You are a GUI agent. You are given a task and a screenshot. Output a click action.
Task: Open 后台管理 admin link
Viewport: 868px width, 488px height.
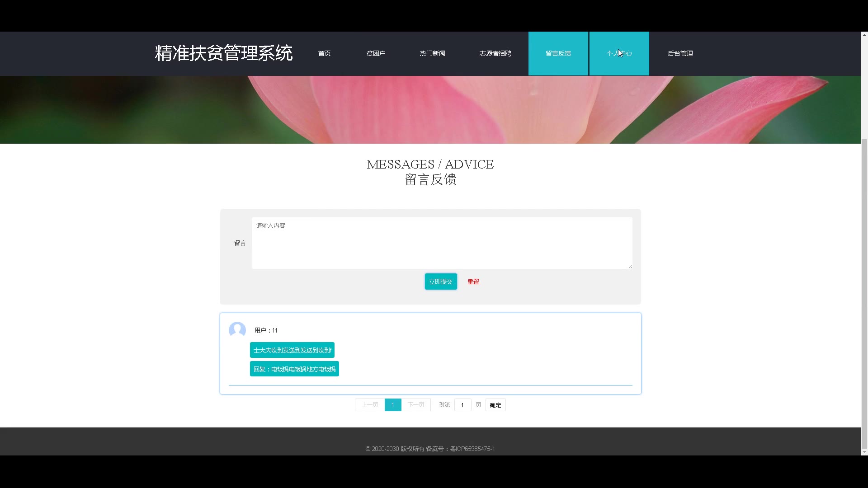pyautogui.click(x=680, y=53)
